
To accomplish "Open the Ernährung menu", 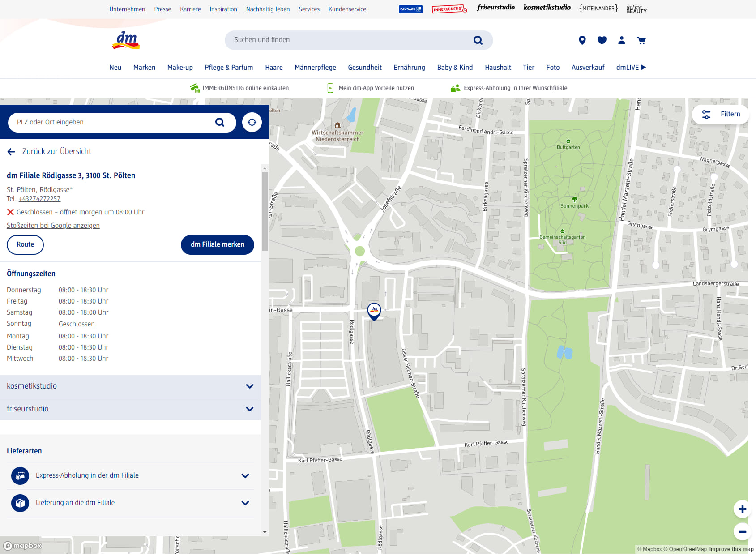I will (410, 68).
